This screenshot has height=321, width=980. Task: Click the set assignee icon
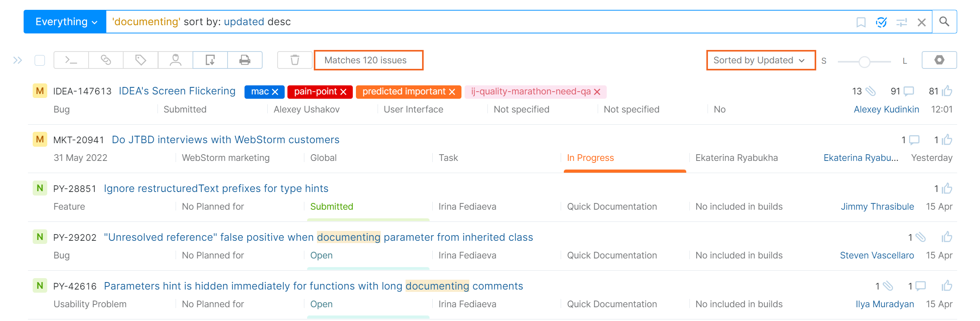tap(175, 60)
